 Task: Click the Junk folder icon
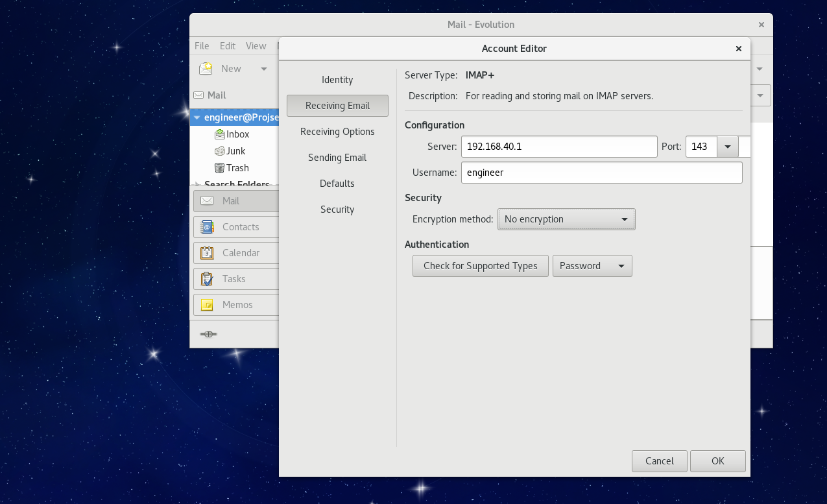pos(220,151)
